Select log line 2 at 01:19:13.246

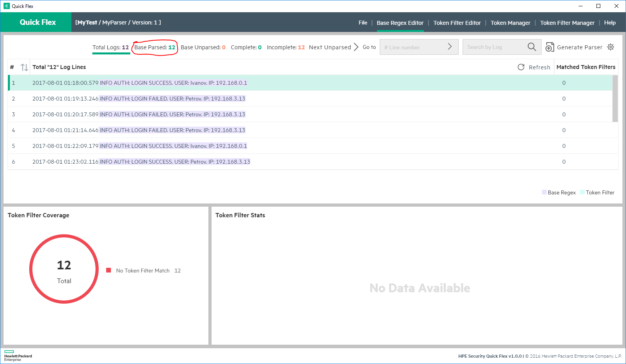click(x=310, y=99)
